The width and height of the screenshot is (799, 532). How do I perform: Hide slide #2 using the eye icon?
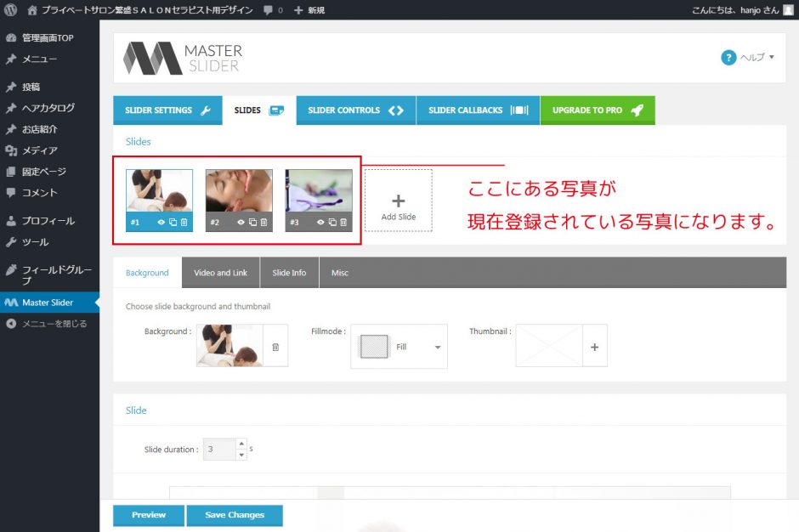(241, 223)
